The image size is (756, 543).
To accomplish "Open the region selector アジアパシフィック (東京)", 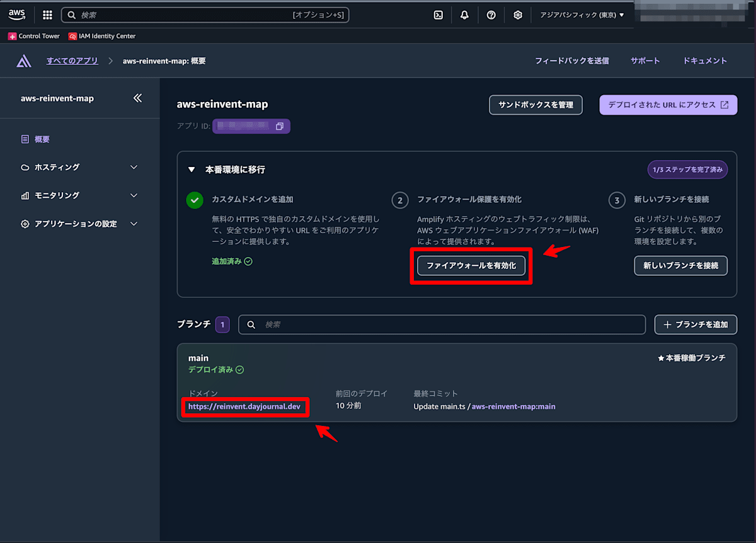I will pos(582,15).
